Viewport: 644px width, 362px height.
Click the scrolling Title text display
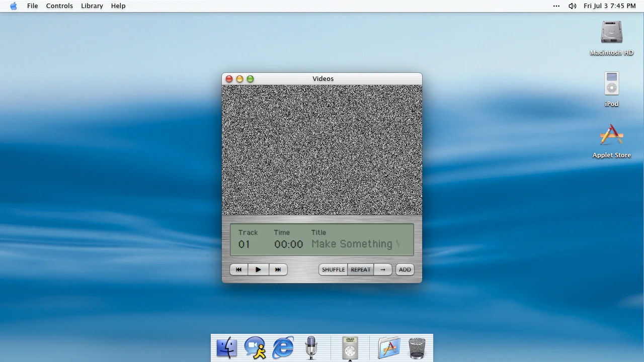coord(356,244)
